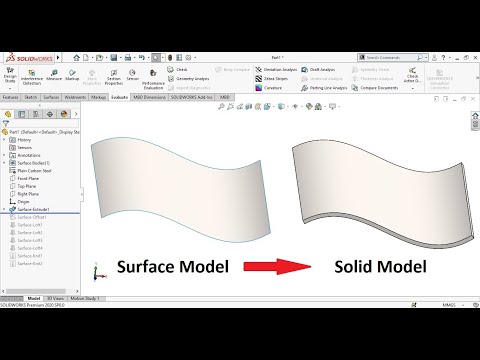Open DimXpertManager tab
480x360 pixels.
50,114
